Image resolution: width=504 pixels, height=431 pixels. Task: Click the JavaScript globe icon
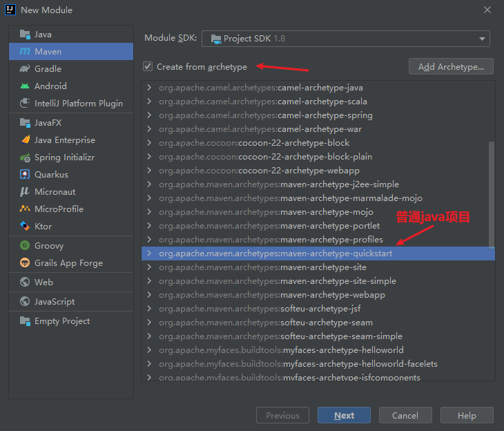click(25, 301)
